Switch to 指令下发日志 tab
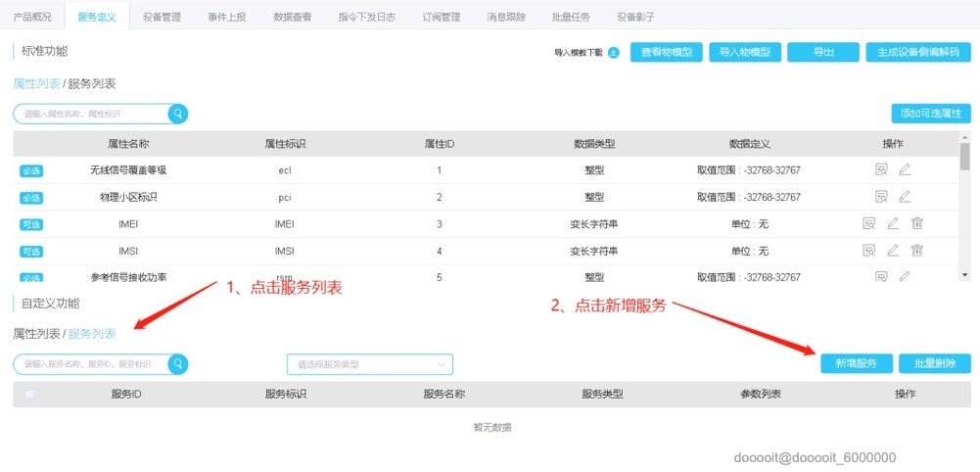Image resolution: width=980 pixels, height=472 pixels. [x=367, y=17]
